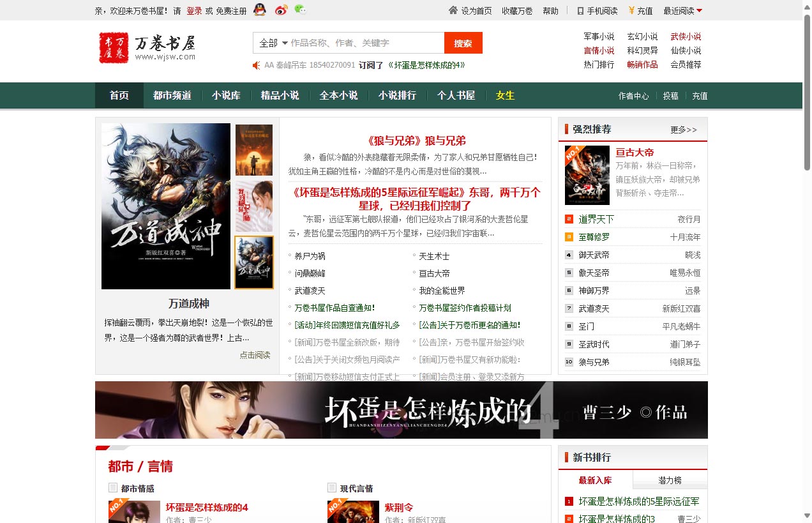Click the 免费注册 link

click(231, 11)
